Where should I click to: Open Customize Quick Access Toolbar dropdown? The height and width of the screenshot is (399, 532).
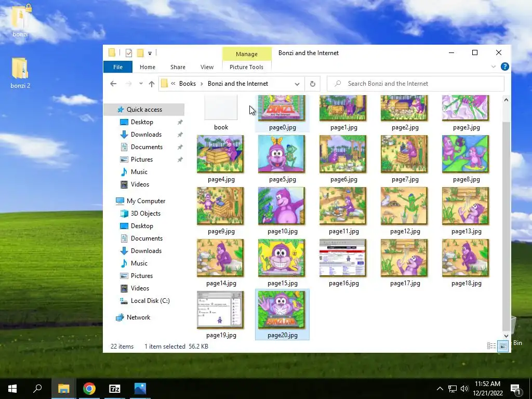150,54
